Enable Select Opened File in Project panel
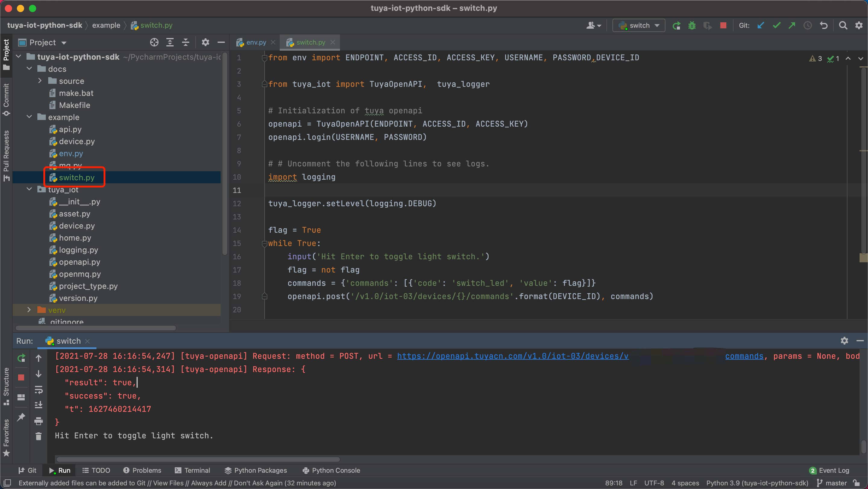The height and width of the screenshot is (489, 868). click(x=154, y=42)
